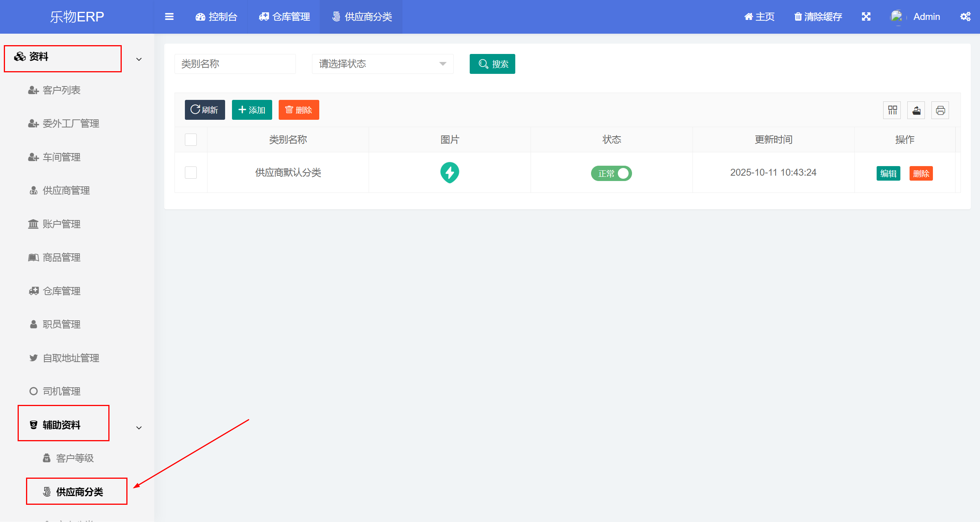Click the column filter grid icon
Screen dimensions: 980x522
click(892, 111)
